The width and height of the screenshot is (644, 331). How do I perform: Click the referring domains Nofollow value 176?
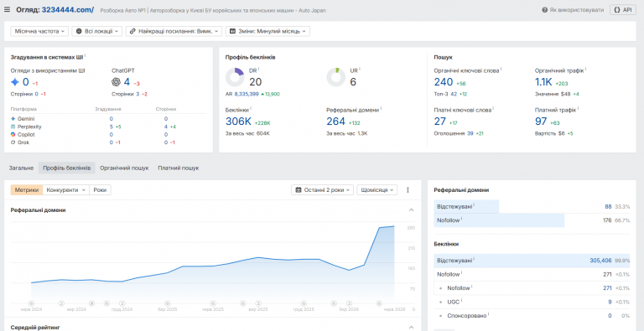(607, 220)
